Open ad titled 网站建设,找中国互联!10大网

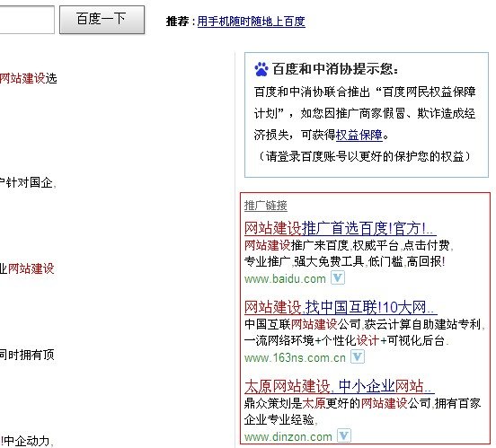pyautogui.click(x=341, y=307)
